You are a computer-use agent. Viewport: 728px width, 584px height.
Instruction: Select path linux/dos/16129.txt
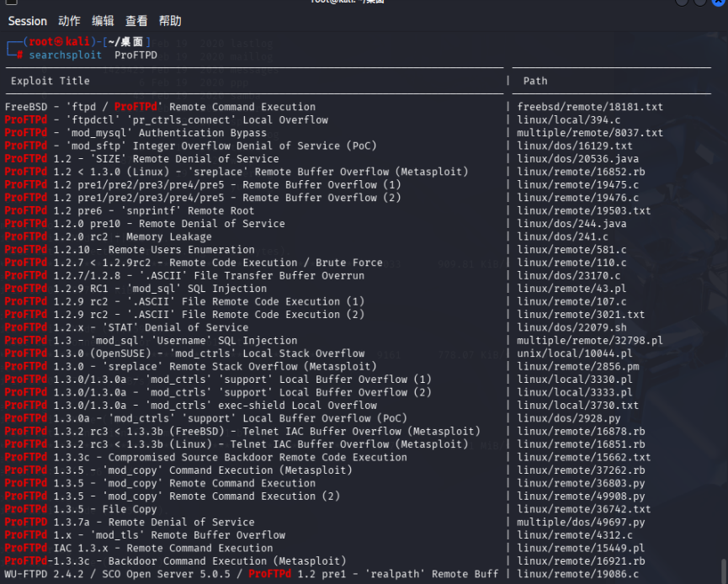(x=575, y=146)
